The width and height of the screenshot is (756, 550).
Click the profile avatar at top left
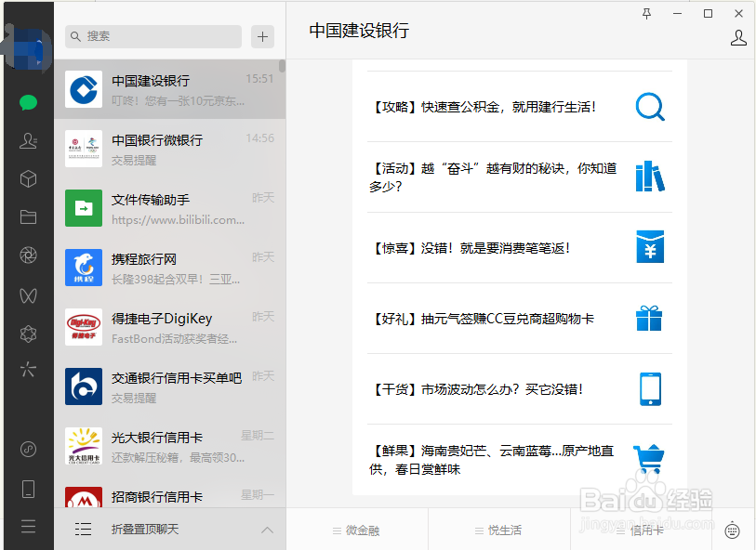28,50
